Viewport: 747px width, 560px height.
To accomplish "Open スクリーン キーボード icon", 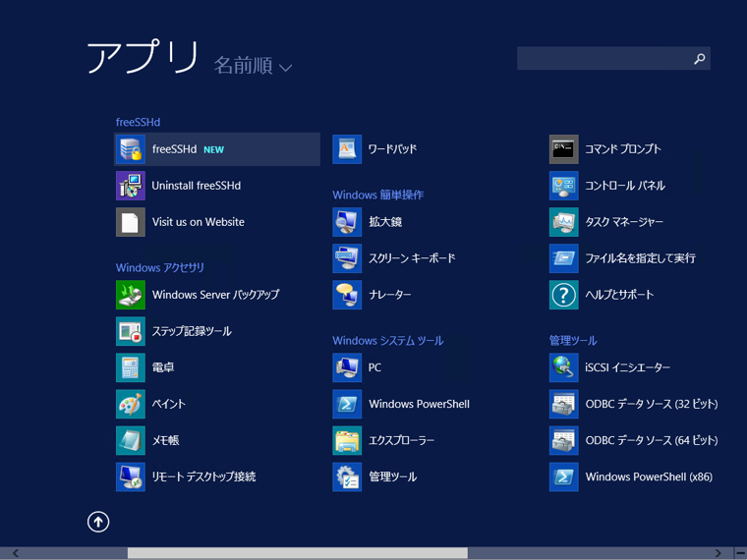I will (x=347, y=258).
